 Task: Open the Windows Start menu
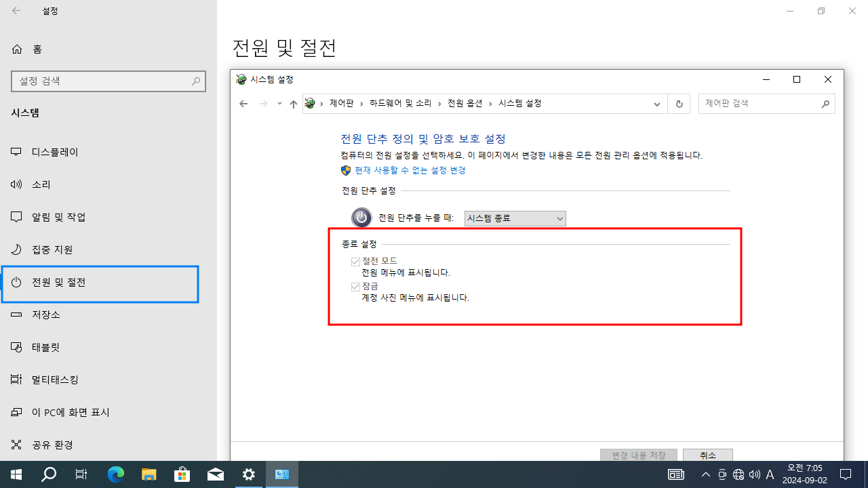16,474
